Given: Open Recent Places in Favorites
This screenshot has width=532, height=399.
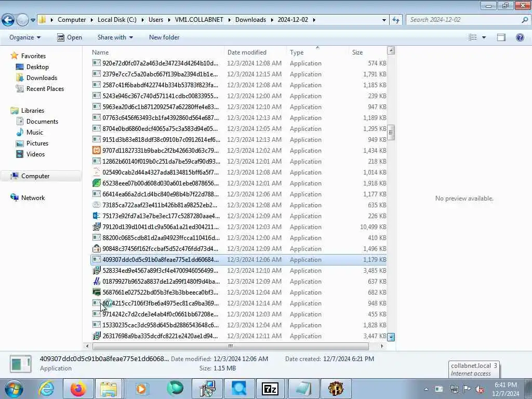Looking at the screenshot, I should pos(45,88).
